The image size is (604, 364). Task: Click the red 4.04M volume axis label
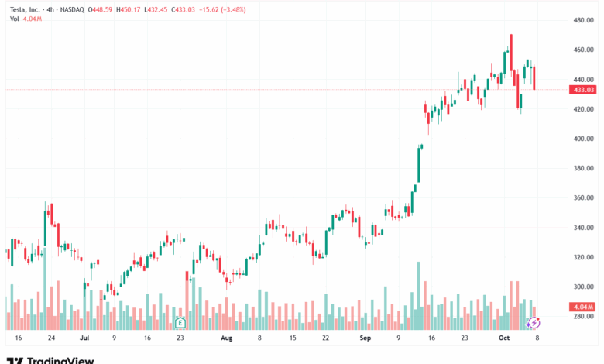coord(583,307)
